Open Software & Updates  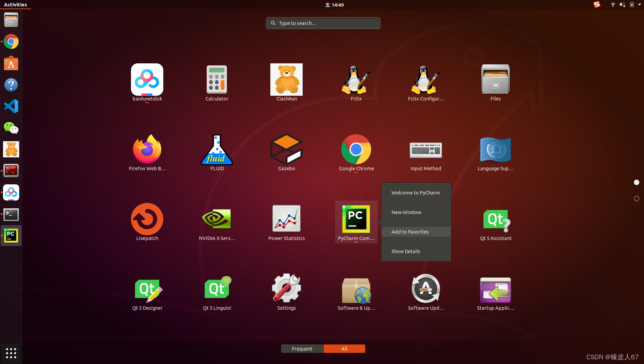coord(356,292)
